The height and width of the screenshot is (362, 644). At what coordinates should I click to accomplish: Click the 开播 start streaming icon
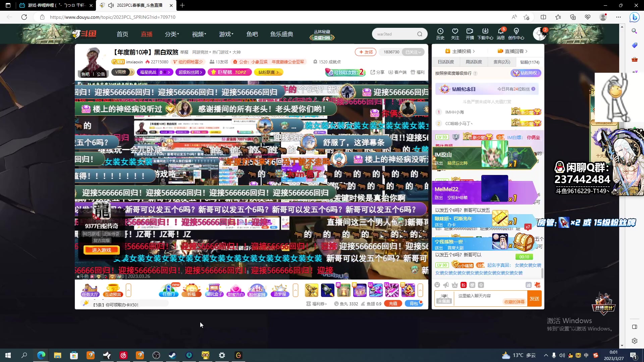click(x=470, y=34)
